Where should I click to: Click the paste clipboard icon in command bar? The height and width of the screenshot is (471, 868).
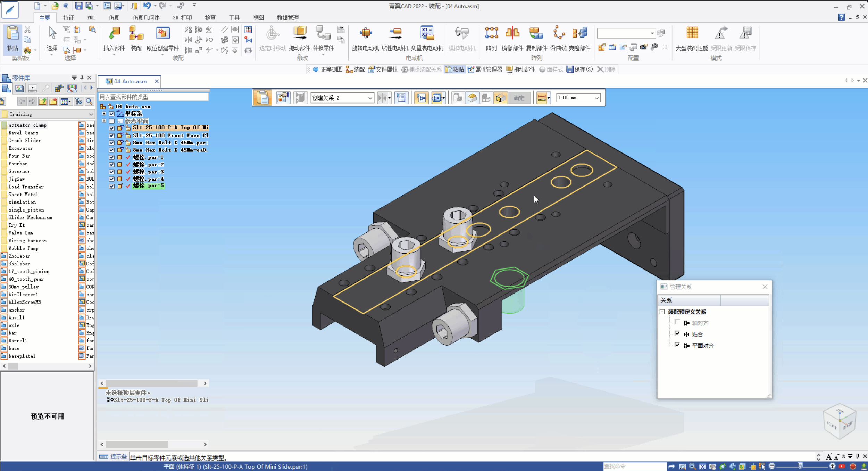(x=262, y=98)
